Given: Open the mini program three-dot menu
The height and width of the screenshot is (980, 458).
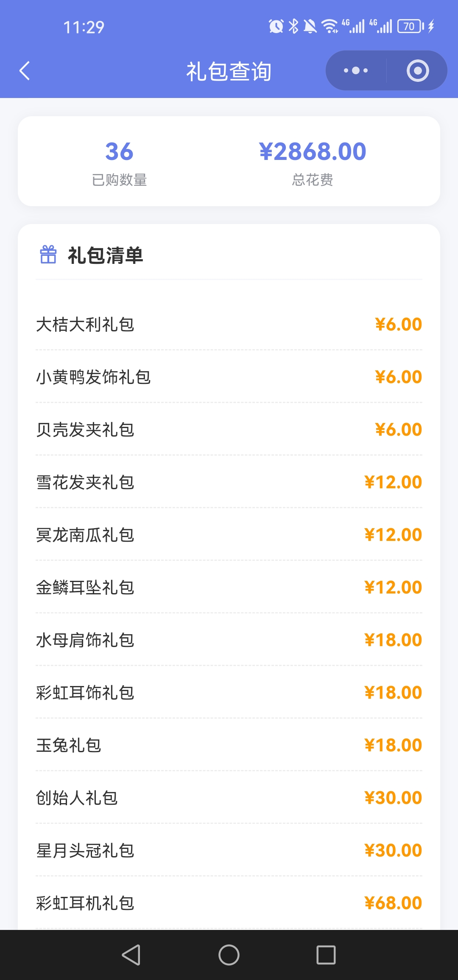Looking at the screenshot, I should click(x=356, y=70).
